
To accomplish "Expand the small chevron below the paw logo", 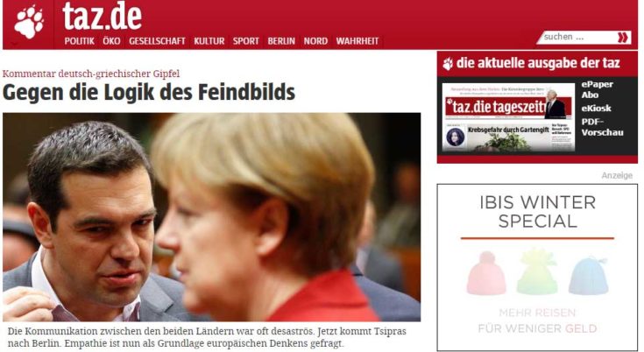I will (x=14, y=44).
